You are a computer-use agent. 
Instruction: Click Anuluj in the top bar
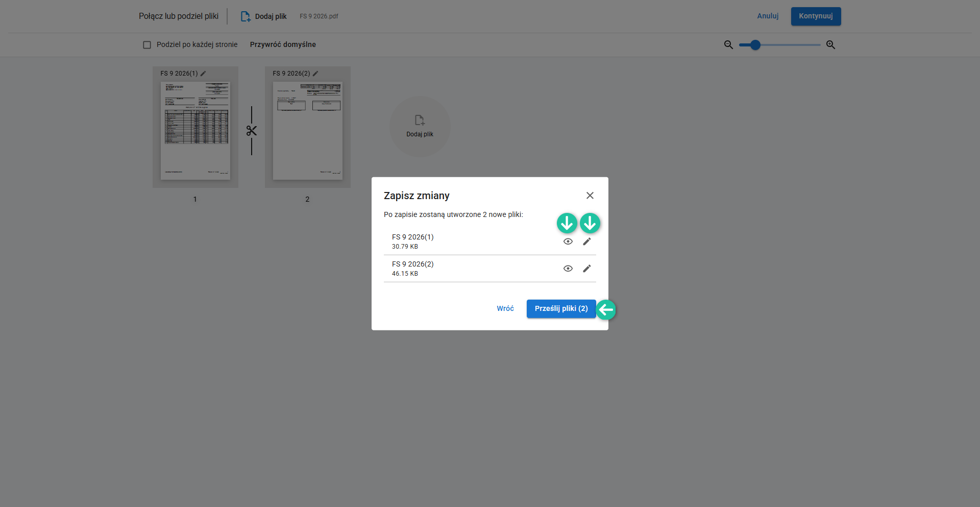[767, 16]
